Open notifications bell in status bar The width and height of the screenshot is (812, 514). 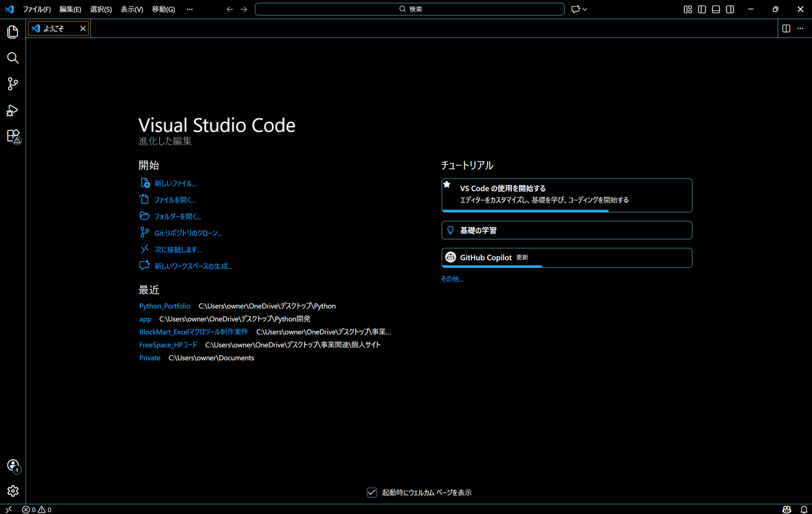804,509
